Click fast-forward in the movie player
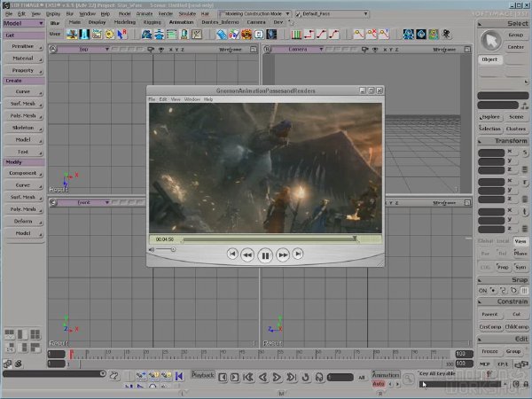532x399 pixels. (283, 254)
